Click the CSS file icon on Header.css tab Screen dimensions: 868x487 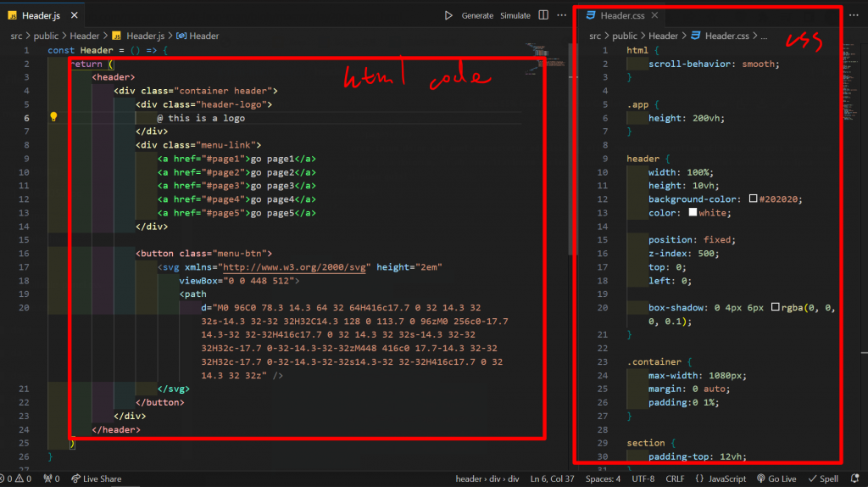(591, 15)
